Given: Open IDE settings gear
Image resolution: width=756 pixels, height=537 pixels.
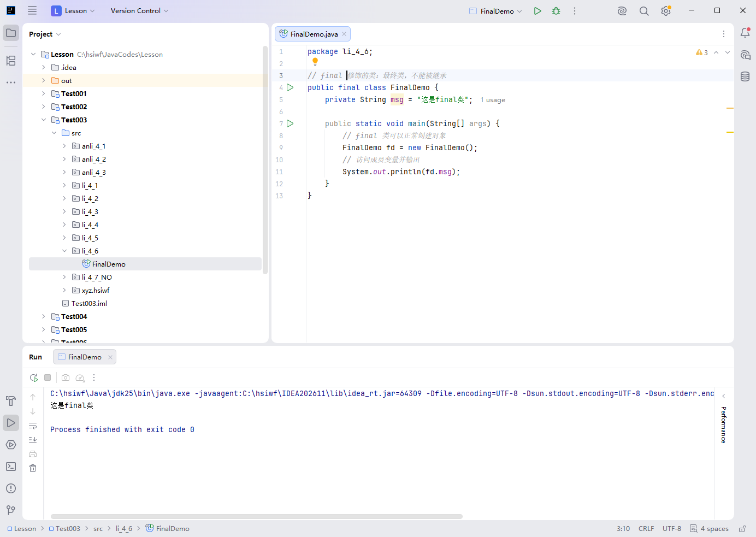Looking at the screenshot, I should (666, 11).
